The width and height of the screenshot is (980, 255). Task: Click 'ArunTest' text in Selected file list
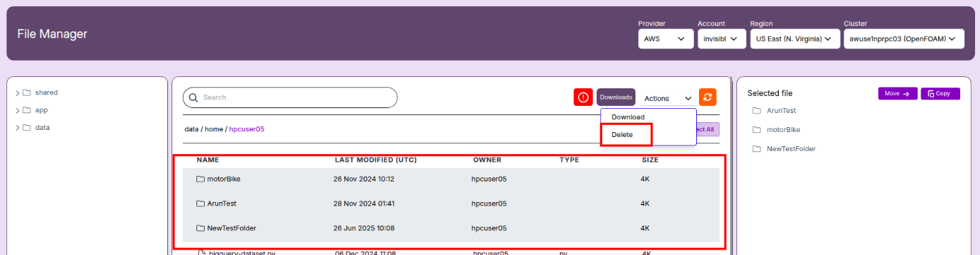781,111
